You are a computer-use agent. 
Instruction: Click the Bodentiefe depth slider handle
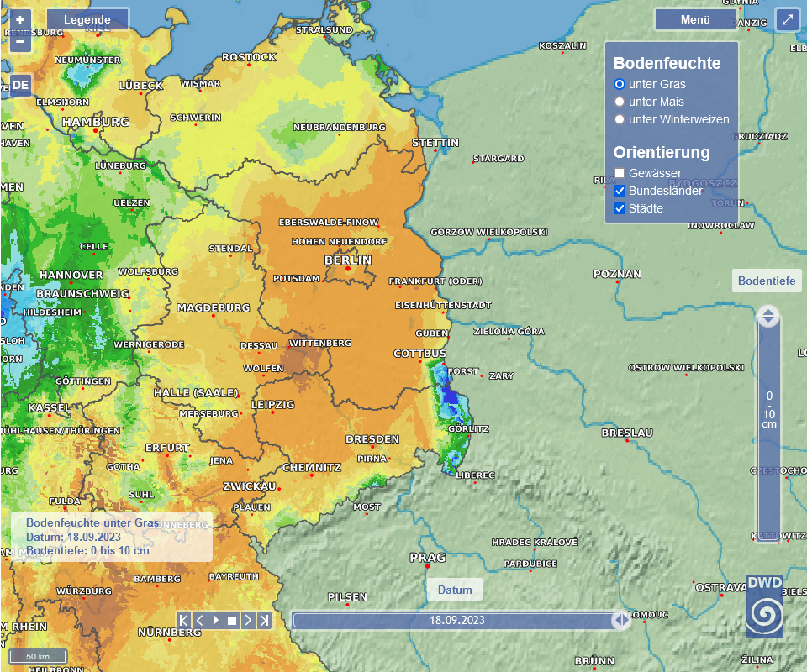[767, 317]
